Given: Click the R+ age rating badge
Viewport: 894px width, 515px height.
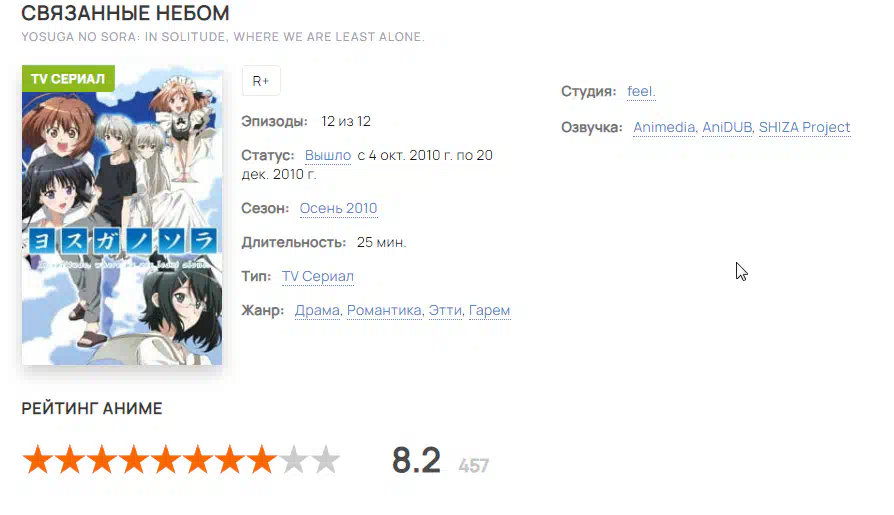Looking at the screenshot, I should coord(261,81).
